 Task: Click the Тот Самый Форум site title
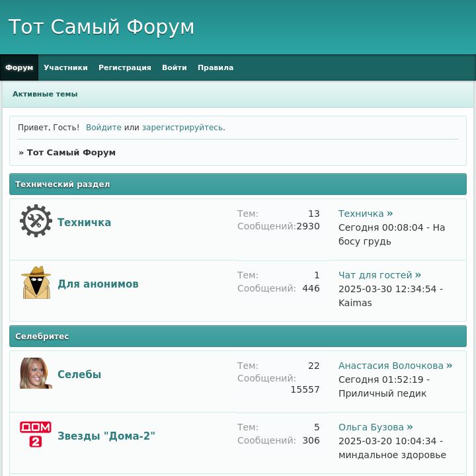pyautogui.click(x=101, y=26)
